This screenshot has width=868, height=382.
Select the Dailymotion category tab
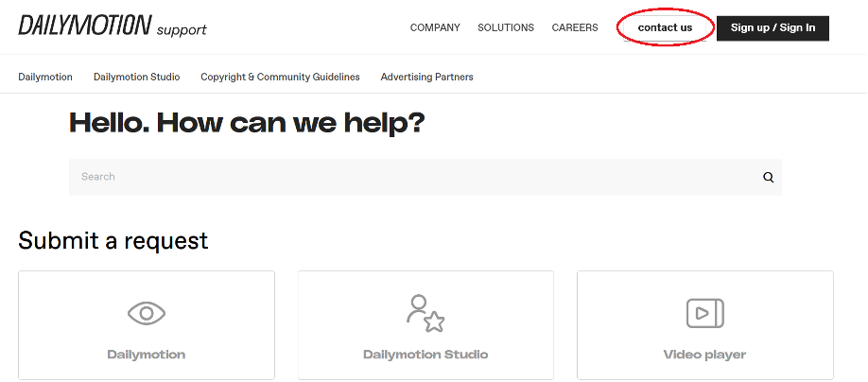click(45, 77)
